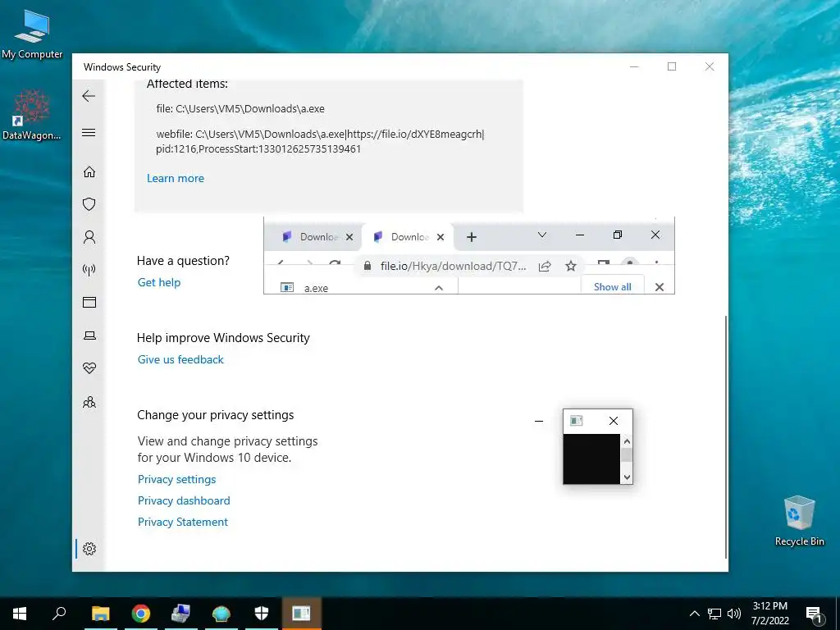The width and height of the screenshot is (840, 630).
Task: Minimize the Chrome window
Action: click(x=580, y=235)
